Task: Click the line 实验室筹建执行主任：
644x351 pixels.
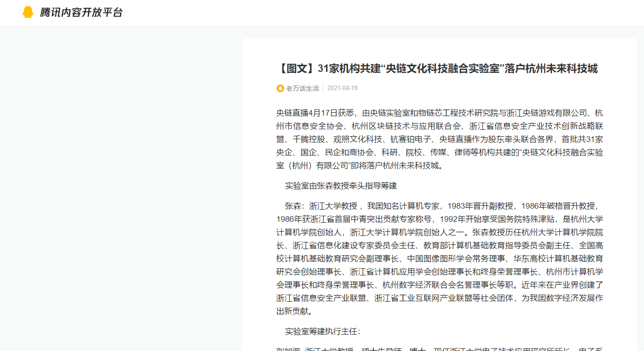Action: click(323, 331)
